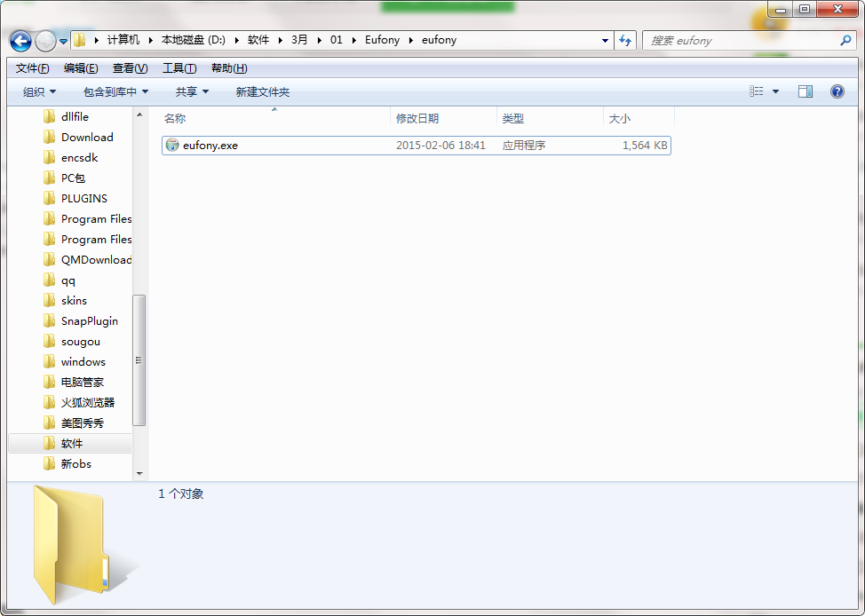Click the change view icon
This screenshot has width=865, height=616.
click(757, 91)
